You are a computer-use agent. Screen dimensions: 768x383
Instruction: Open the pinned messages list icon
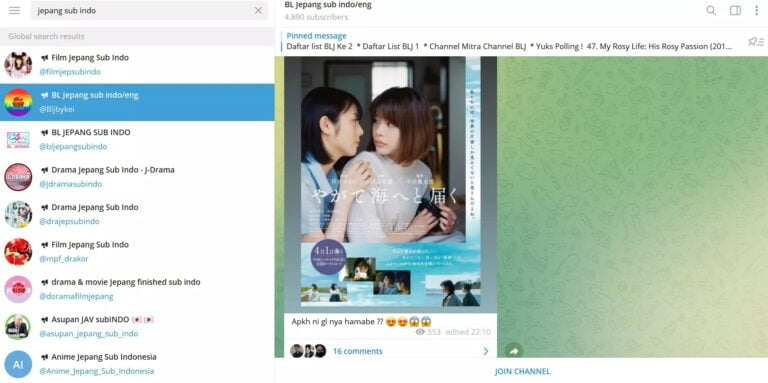[x=756, y=42]
